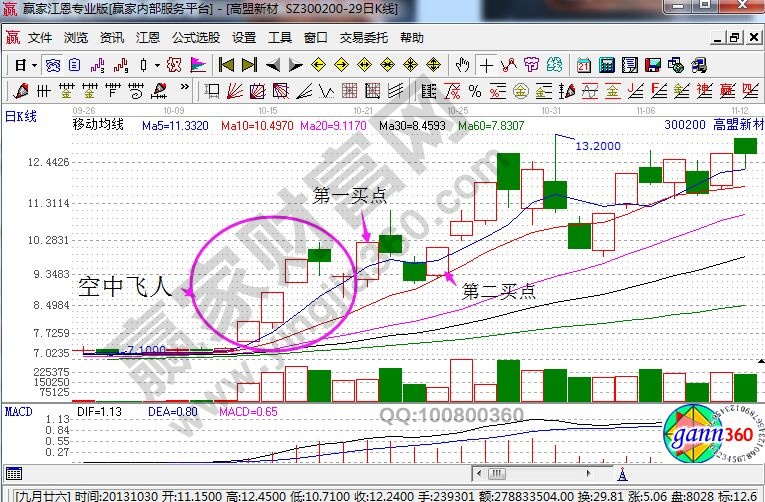
Task: Click the 第一买点 annotation on the chart
Action: 349,195
